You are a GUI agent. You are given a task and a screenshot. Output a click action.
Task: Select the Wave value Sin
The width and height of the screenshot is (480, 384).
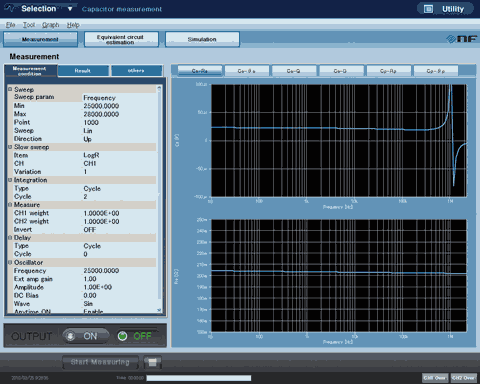tap(88, 304)
